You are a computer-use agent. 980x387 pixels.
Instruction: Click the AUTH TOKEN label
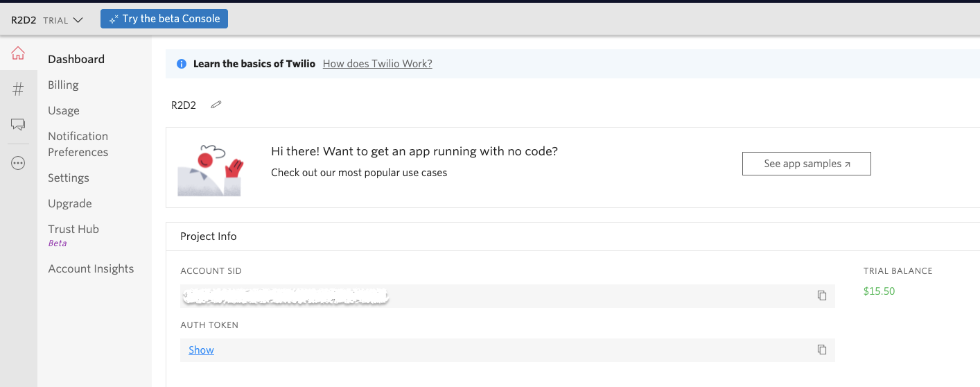click(x=209, y=325)
